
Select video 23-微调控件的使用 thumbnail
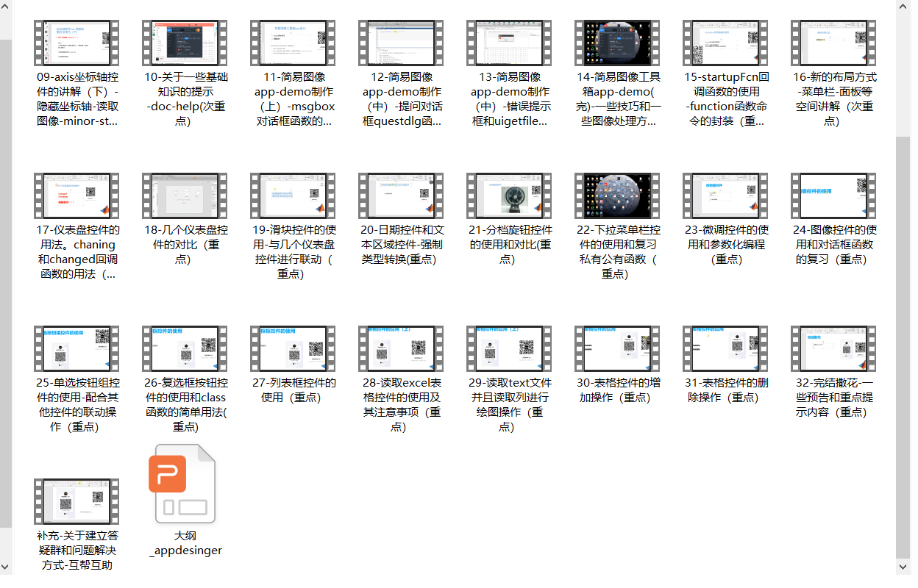(725, 196)
